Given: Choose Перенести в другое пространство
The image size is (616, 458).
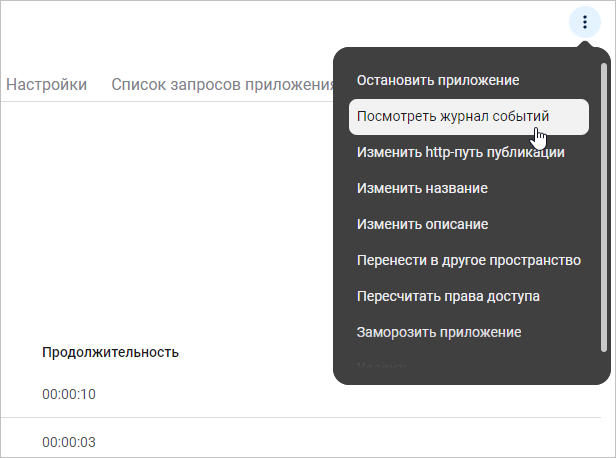Looking at the screenshot, I should pos(469,260).
